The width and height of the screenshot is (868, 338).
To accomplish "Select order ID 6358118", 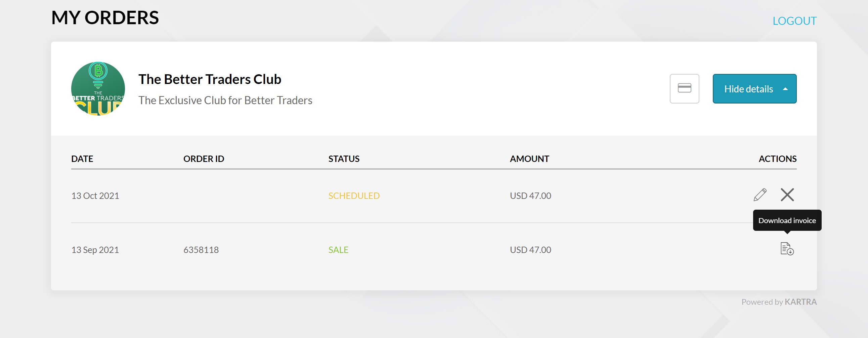I will [x=201, y=249].
